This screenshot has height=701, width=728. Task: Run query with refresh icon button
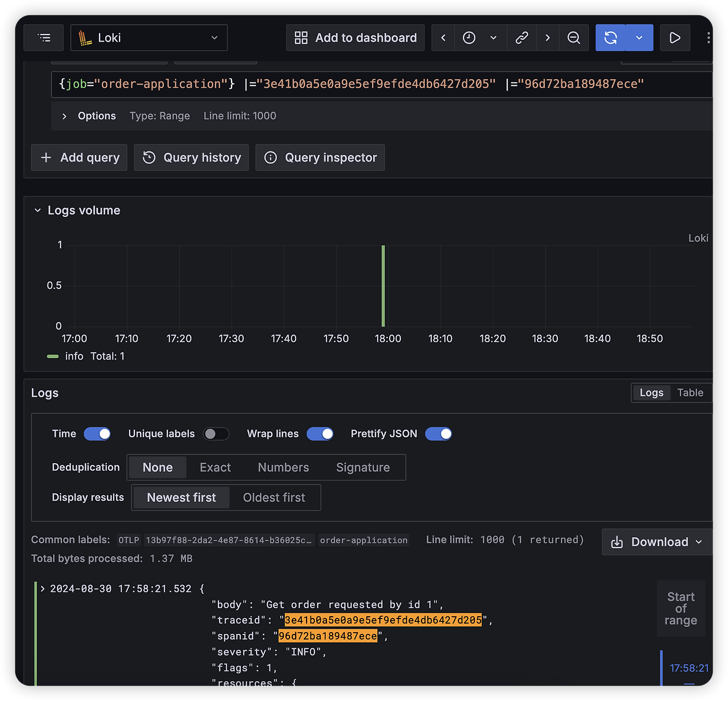(x=610, y=38)
